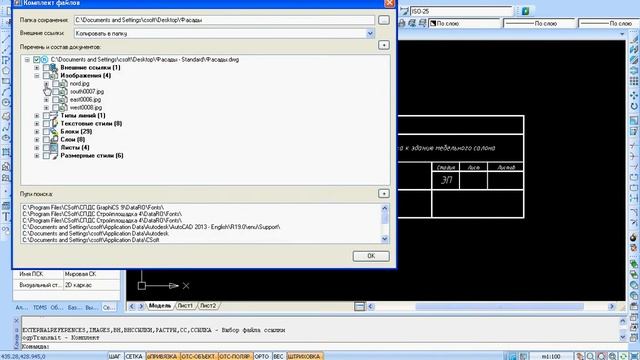Tick the checkbox for Изображения (4)
640x360 pixels.
coord(46,76)
